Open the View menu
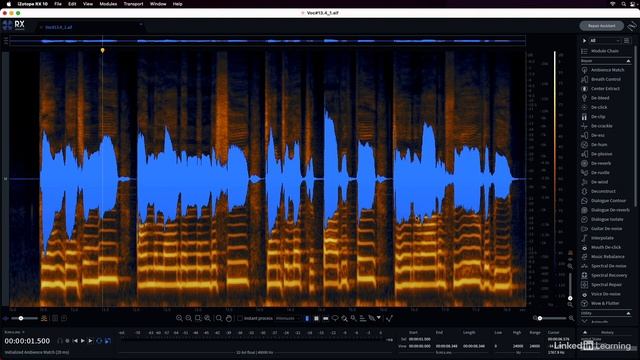The width and height of the screenshot is (640, 360). (x=88, y=4)
